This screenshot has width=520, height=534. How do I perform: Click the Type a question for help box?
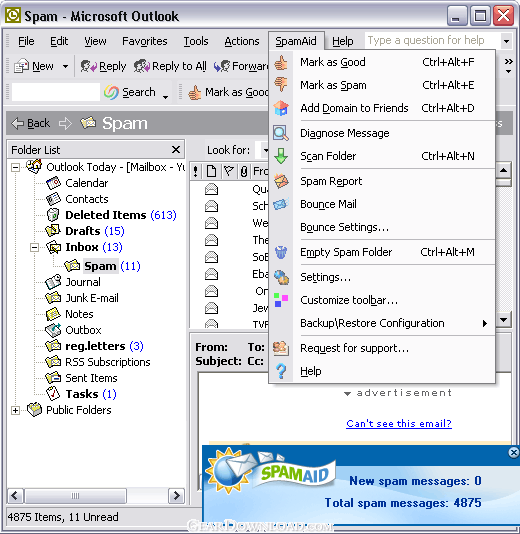pyautogui.click(x=433, y=41)
